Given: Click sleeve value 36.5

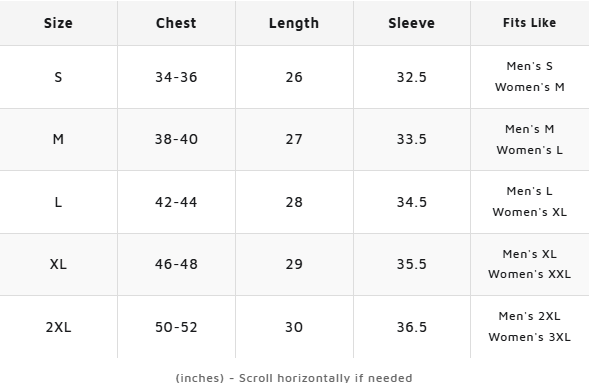Looking at the screenshot, I should click(x=412, y=327).
